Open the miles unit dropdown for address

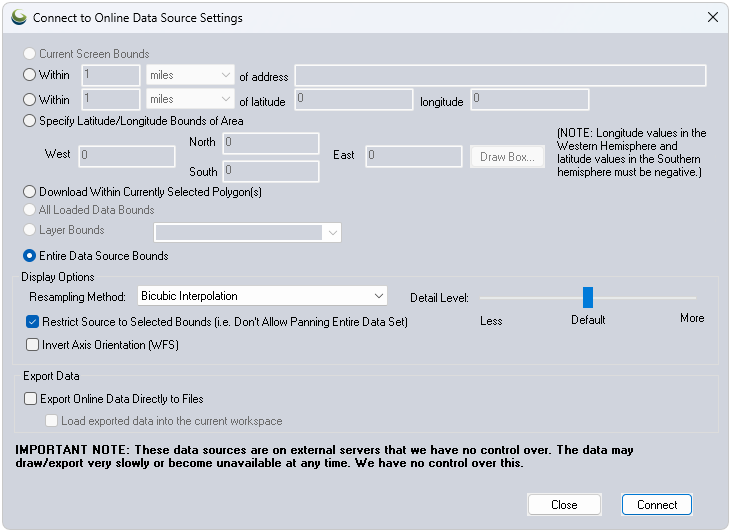190,75
